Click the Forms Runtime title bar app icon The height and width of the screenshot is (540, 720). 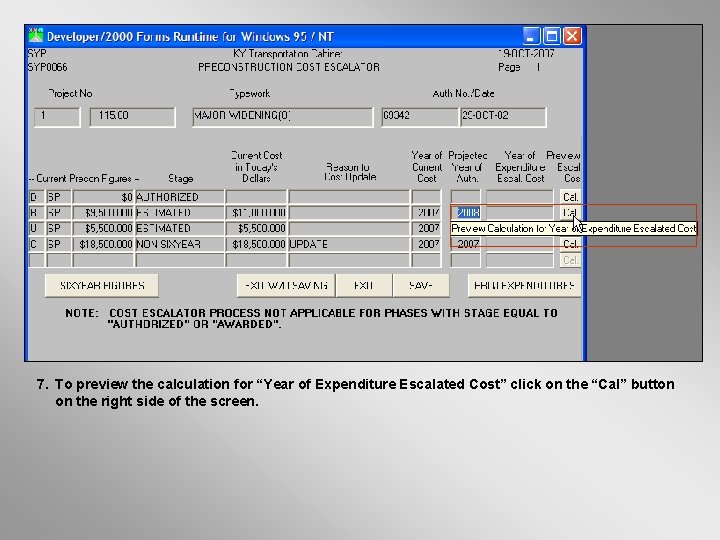35,36
